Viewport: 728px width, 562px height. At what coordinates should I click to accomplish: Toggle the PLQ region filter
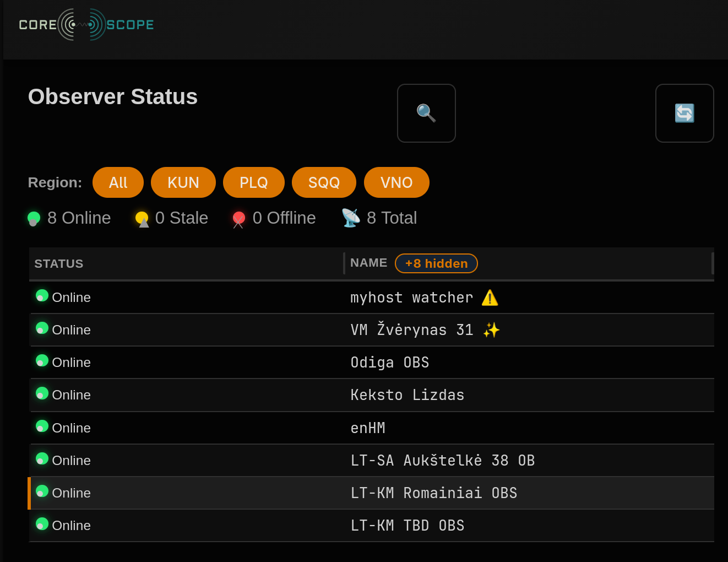(x=254, y=182)
